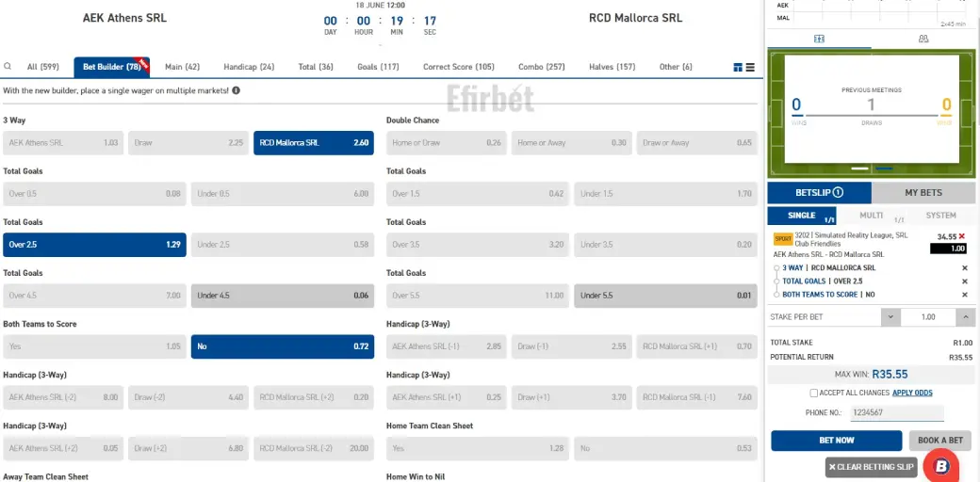
Task: Switch to the My Bets tab
Action: click(923, 192)
